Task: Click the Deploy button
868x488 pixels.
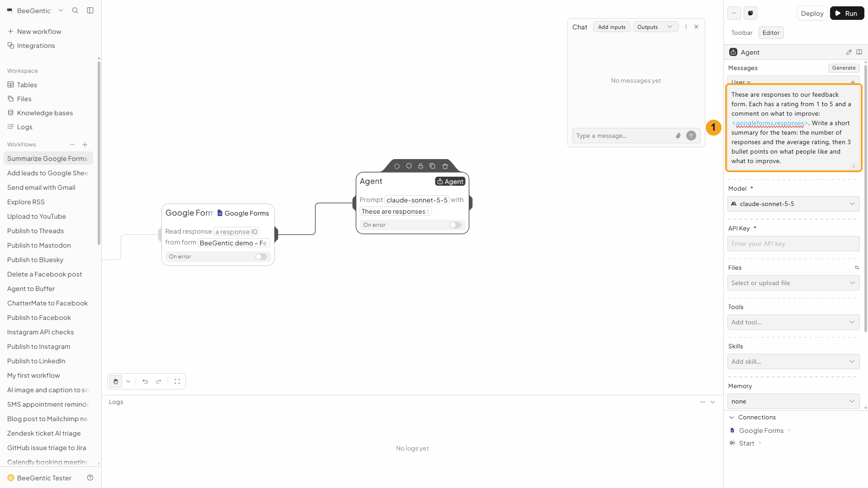Action: coord(812,13)
